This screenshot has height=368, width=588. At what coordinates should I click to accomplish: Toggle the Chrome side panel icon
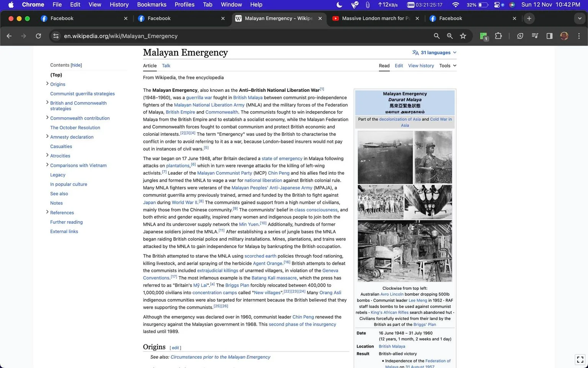click(x=549, y=36)
